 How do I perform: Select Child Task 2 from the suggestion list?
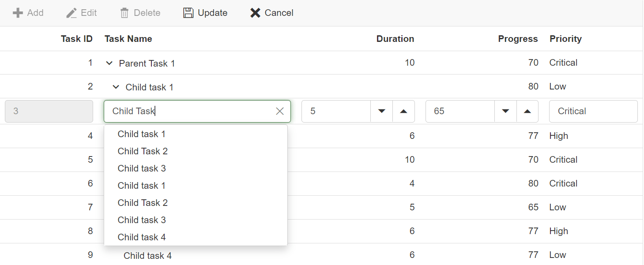point(143,151)
